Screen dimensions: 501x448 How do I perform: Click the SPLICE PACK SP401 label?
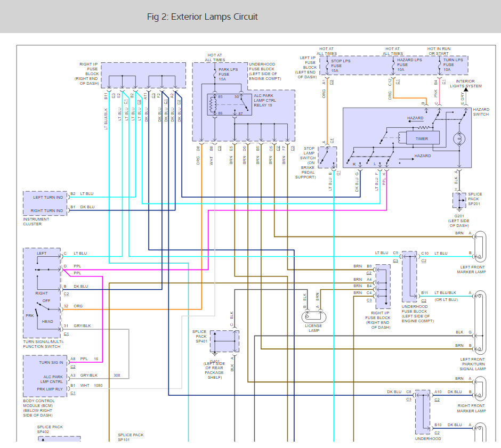[x=200, y=336]
